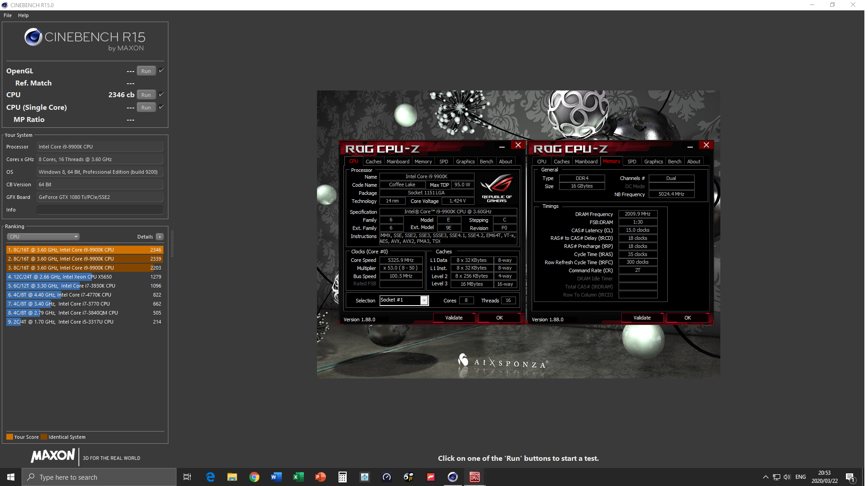Open the Calculator taskbar icon
Image resolution: width=868 pixels, height=486 pixels.
pos(343,477)
